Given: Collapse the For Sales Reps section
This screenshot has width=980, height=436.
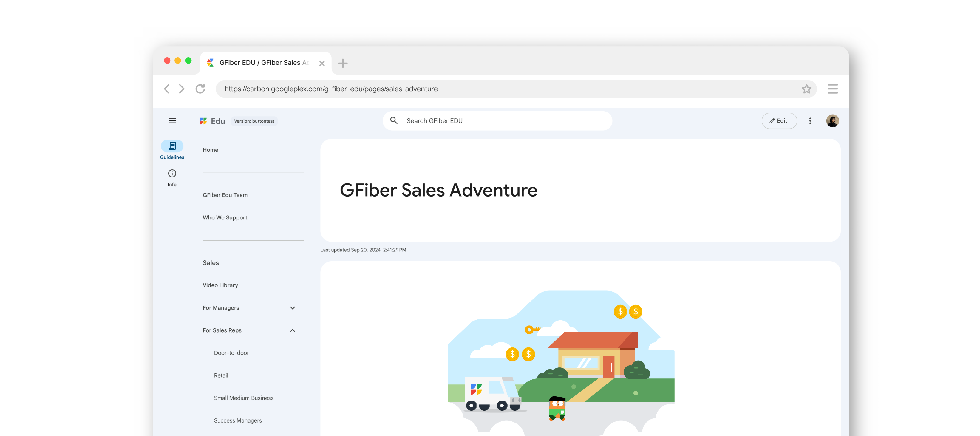Looking at the screenshot, I should (293, 330).
